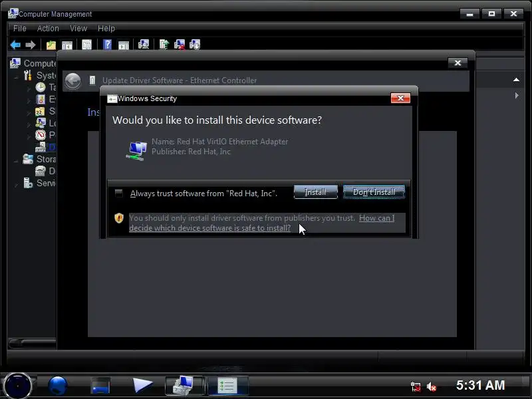Screen dimensions: 532x399
Task: Select Local Users and Groups icon in tree
Action: 41,123
